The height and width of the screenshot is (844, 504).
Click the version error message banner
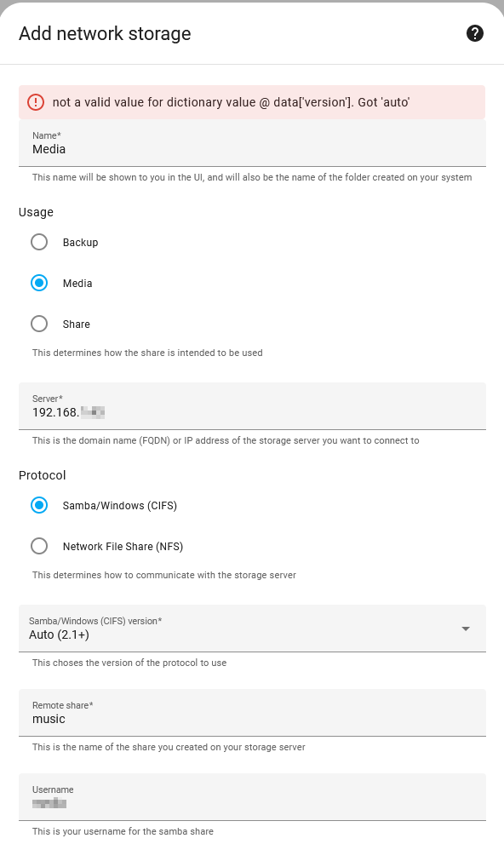tap(252, 101)
